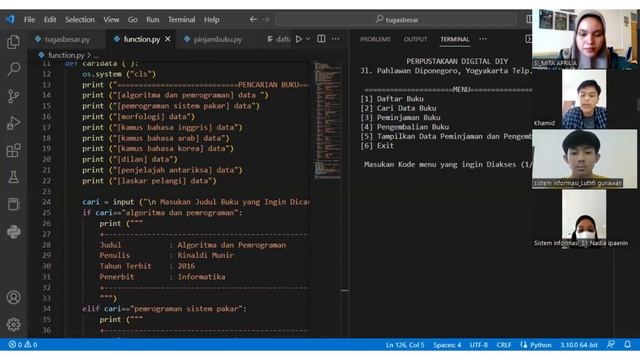Open the Selection menu
The image size is (640, 360).
tap(80, 20)
